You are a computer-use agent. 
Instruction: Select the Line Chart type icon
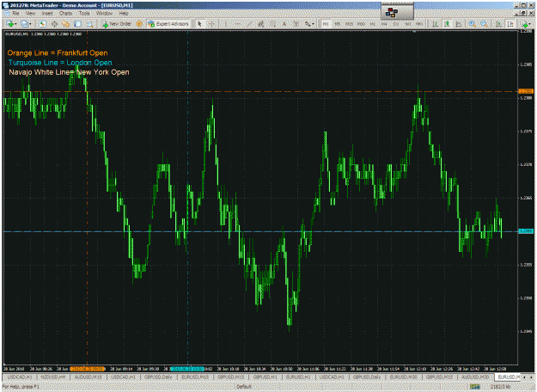[459, 24]
